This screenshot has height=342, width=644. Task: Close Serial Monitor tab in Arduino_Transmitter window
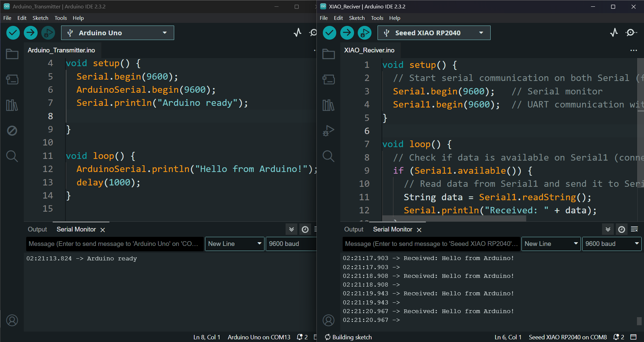click(103, 230)
